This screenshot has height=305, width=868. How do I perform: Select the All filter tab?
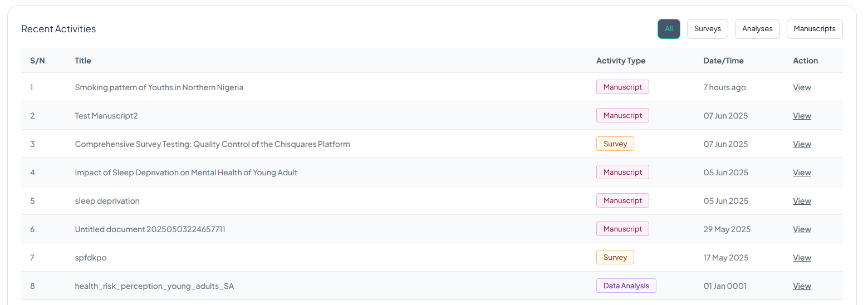click(669, 29)
